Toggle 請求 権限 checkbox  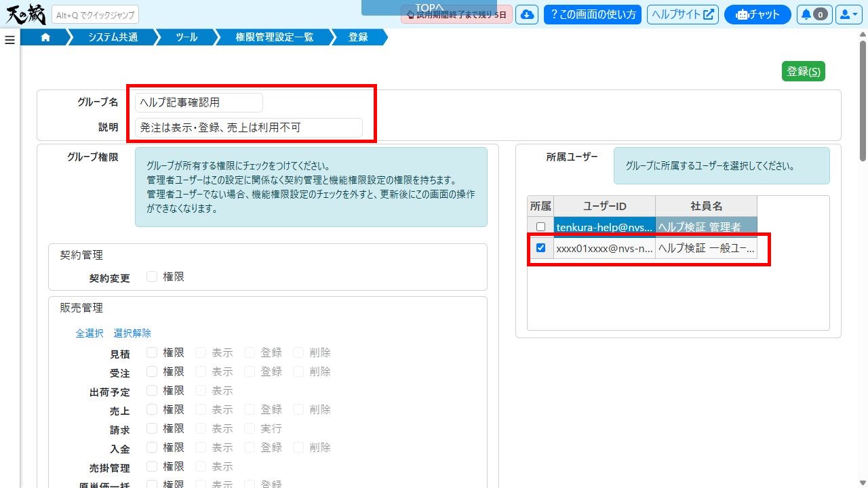[152, 428]
